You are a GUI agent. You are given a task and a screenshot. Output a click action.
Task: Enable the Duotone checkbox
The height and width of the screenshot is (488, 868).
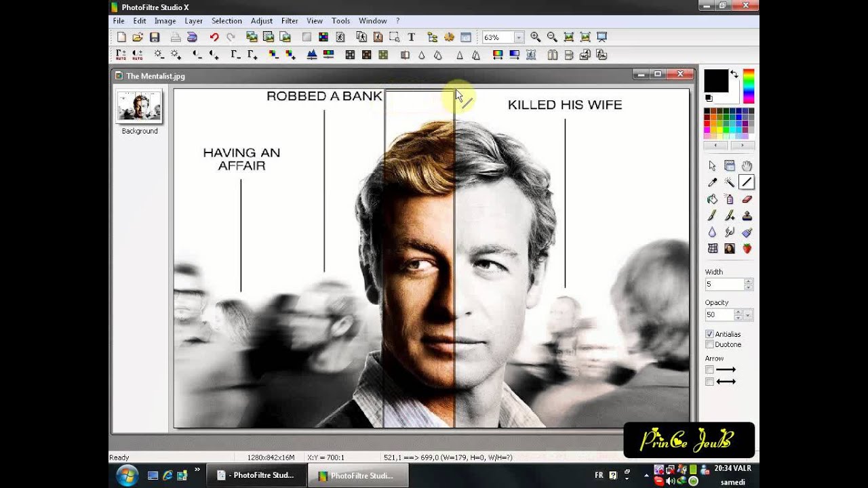tap(709, 344)
